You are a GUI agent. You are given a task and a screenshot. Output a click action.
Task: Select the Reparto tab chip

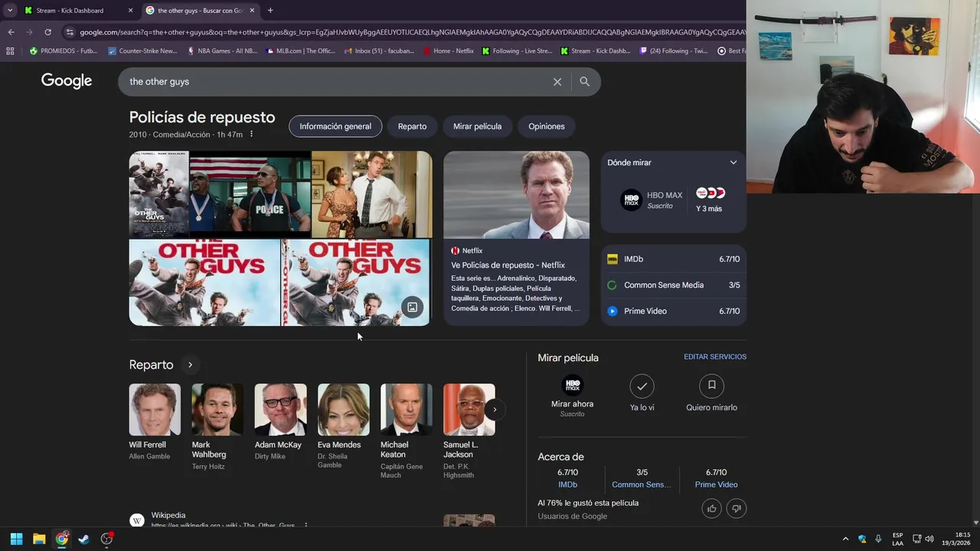412,126
